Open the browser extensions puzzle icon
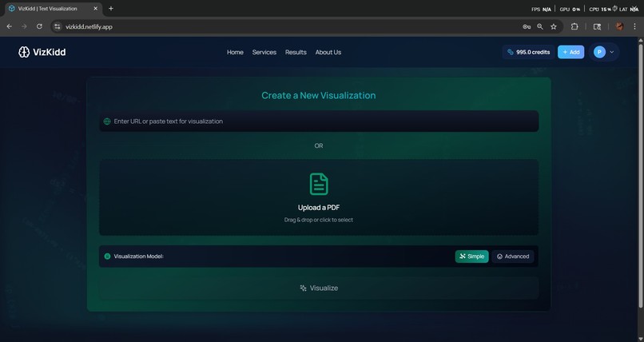 [x=574, y=26]
